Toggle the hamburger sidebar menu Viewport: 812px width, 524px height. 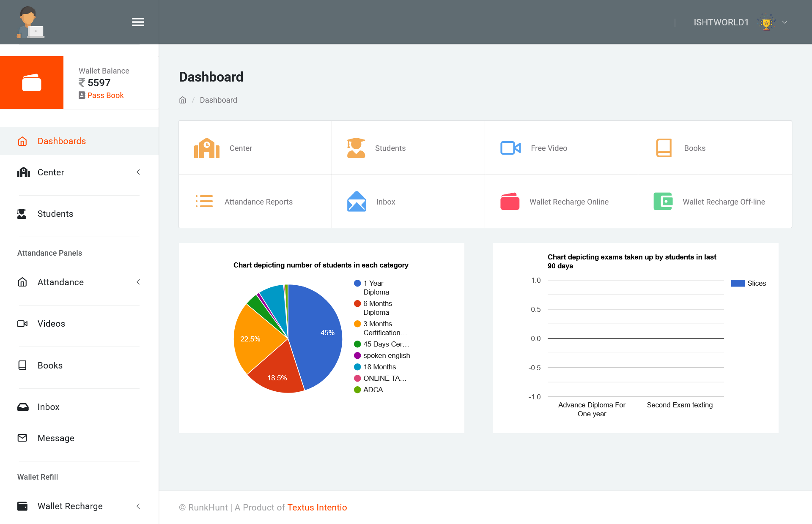pos(138,22)
